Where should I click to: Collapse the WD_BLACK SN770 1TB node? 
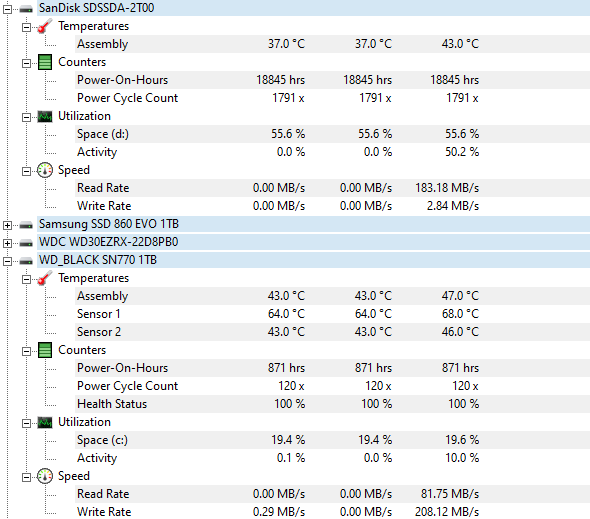[x=7, y=261]
